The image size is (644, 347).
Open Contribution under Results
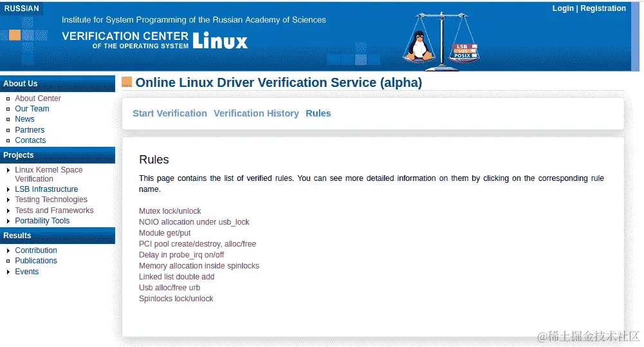[36, 250]
